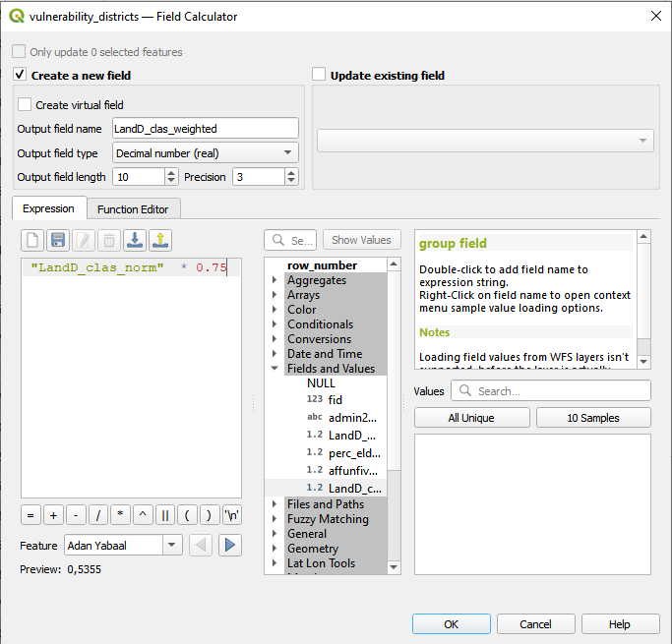The height and width of the screenshot is (644, 672).
Task: Click the import user expressions icon
Action: [135, 240]
